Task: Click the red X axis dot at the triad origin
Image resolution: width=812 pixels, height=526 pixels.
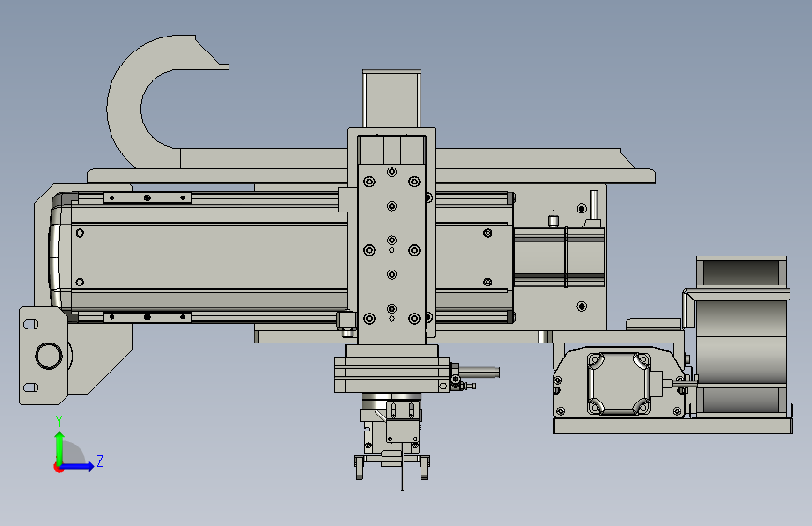Action: point(57,467)
